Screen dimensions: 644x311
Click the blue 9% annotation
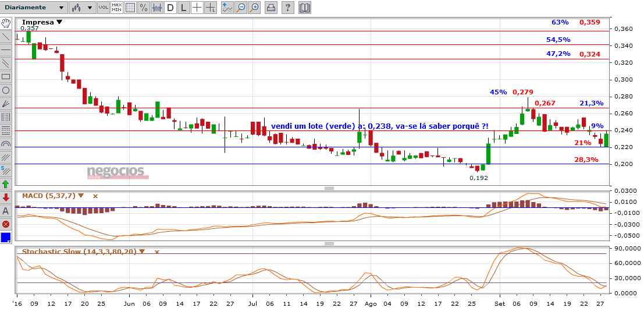tap(597, 126)
